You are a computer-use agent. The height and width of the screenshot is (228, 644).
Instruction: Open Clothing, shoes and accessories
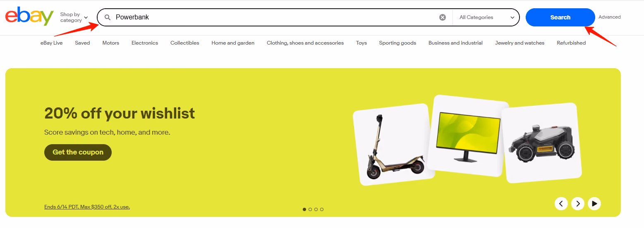[x=305, y=43]
